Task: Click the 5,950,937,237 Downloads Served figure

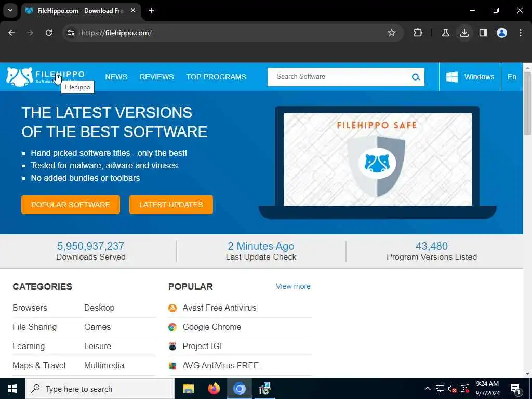Action: pyautogui.click(x=90, y=246)
